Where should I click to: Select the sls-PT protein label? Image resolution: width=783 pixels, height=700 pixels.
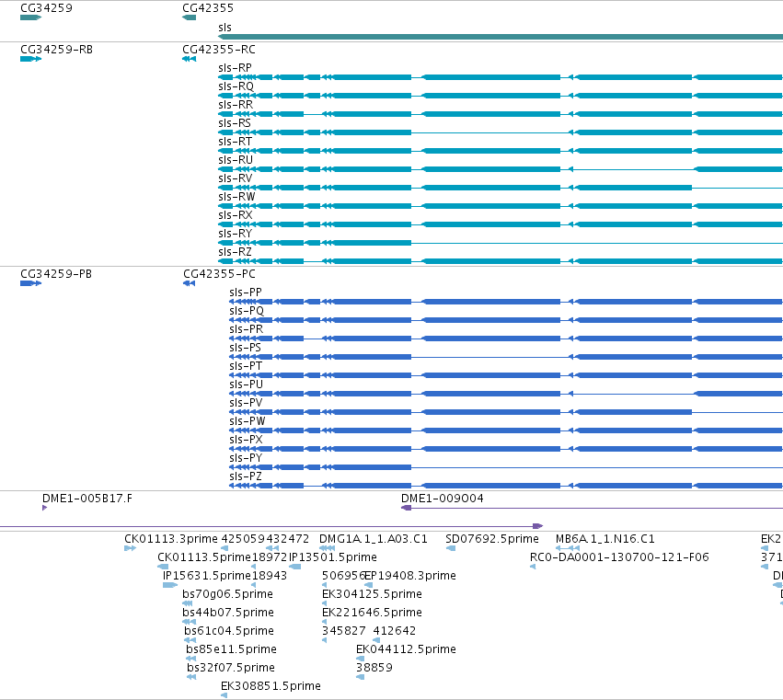(245, 366)
